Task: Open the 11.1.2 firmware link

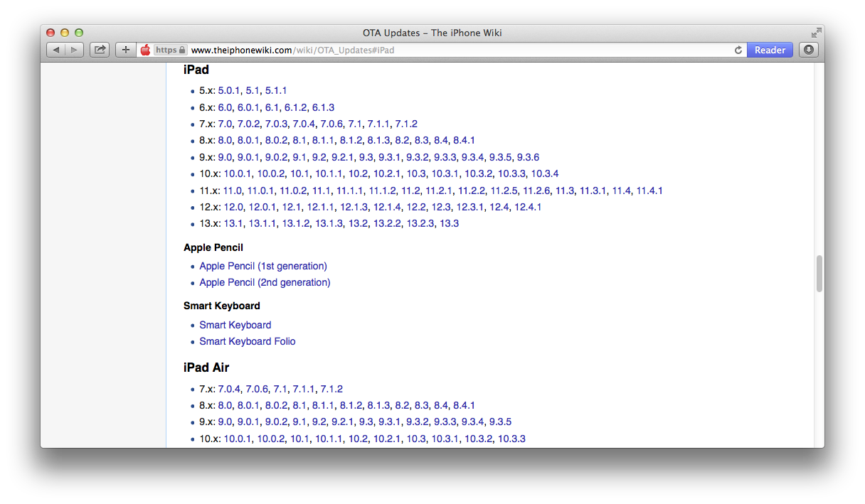Action: tap(383, 191)
